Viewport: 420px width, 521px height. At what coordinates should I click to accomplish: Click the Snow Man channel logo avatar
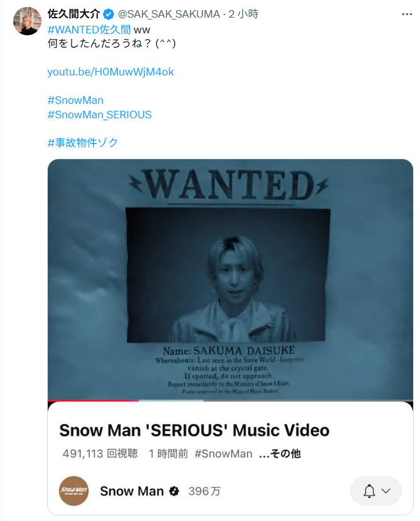click(74, 491)
